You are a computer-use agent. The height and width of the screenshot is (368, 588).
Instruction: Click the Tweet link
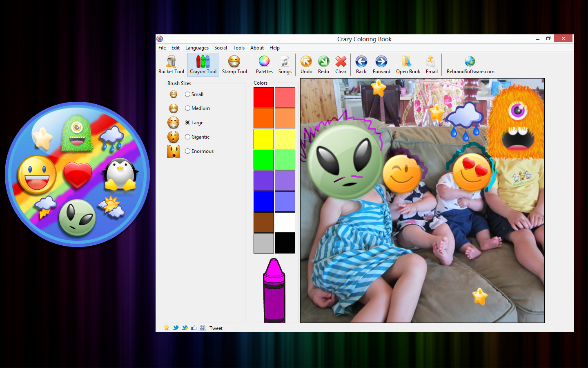point(216,328)
